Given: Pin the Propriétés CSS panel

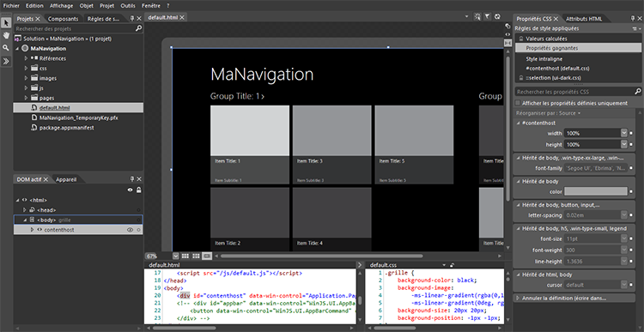Looking at the screenshot, I should click(633, 19).
